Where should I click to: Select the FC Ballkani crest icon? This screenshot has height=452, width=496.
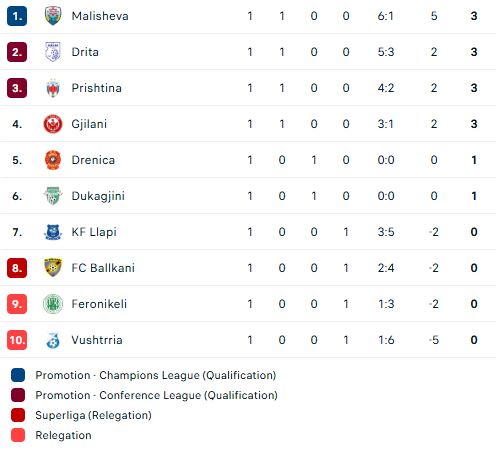click(x=53, y=268)
